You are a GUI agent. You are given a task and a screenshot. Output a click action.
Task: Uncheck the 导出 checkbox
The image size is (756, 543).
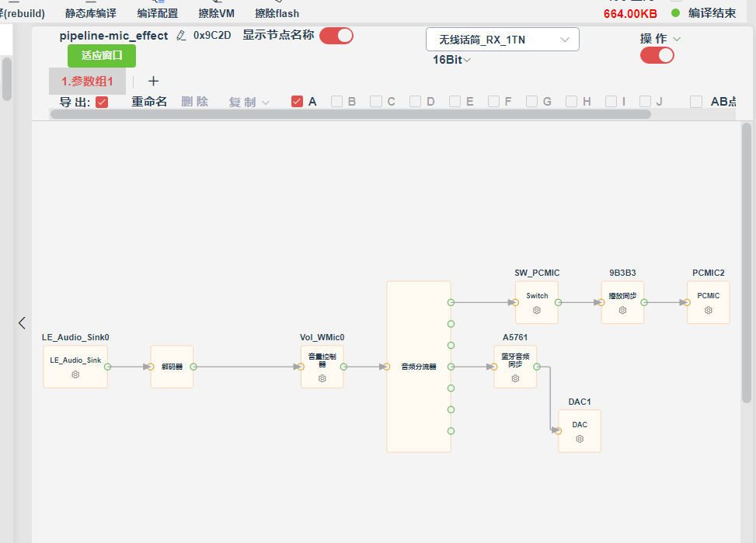[102, 102]
